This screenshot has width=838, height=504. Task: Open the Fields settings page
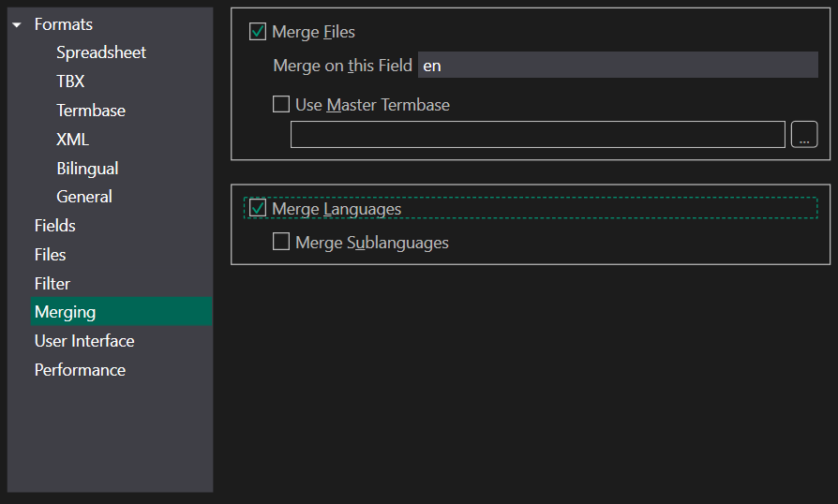click(x=54, y=226)
